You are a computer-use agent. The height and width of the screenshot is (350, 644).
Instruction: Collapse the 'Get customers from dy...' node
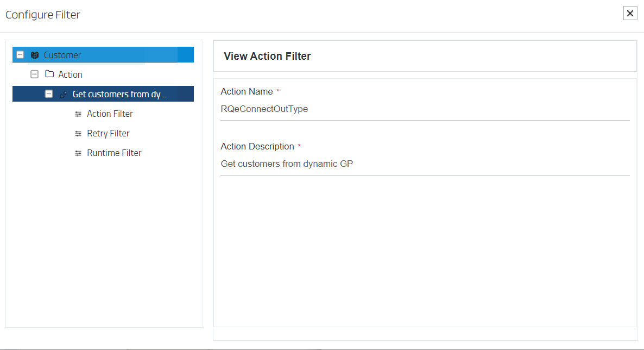point(49,93)
